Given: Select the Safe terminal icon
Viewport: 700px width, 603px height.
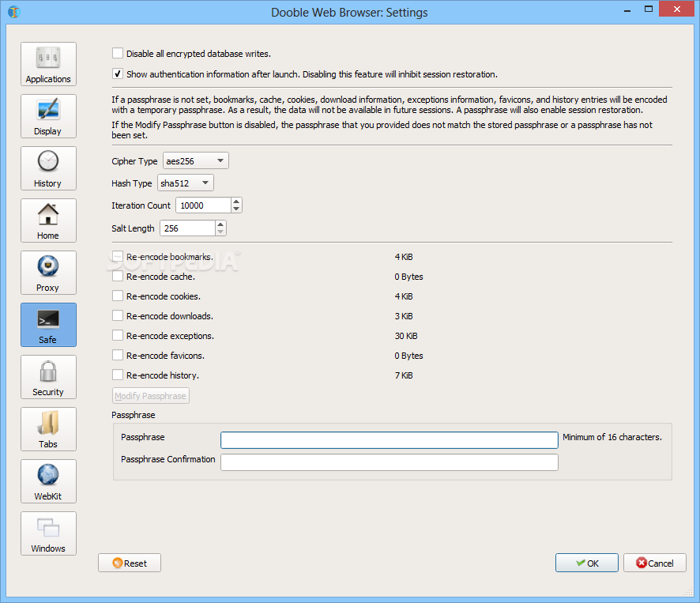Looking at the screenshot, I should [x=48, y=325].
